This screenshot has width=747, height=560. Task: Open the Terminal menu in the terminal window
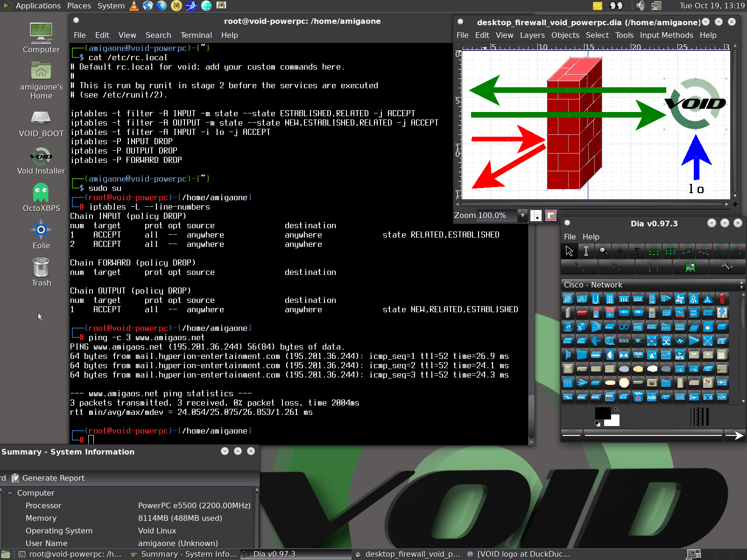[196, 35]
